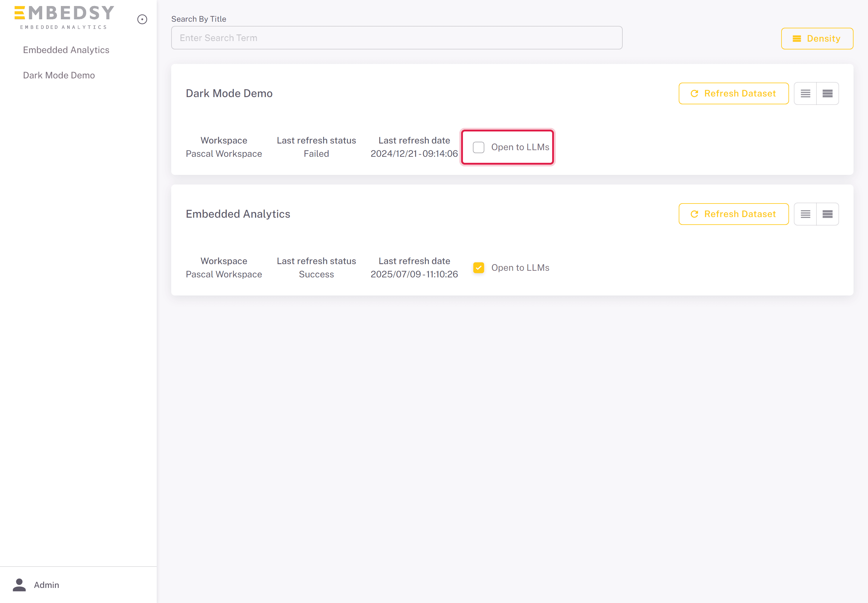Refresh the Embedded Analytics dataset
Image resolution: width=868 pixels, height=603 pixels.
[x=734, y=214]
